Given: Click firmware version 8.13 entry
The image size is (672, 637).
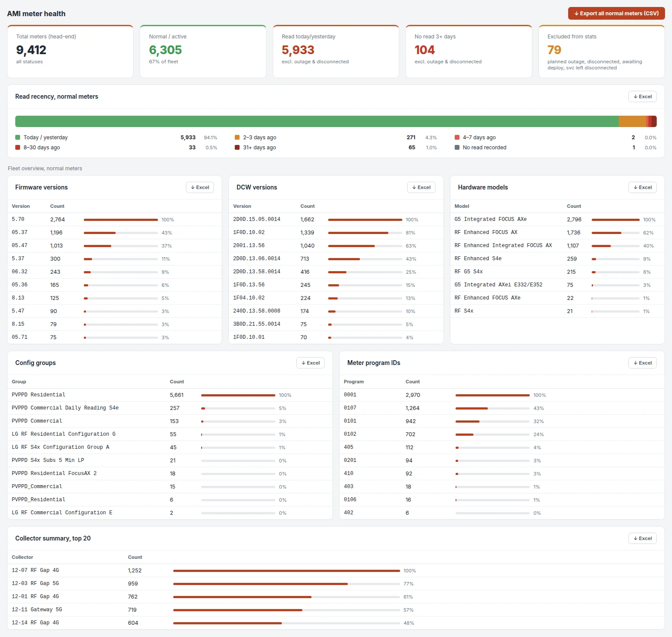Looking at the screenshot, I should click(114, 298).
